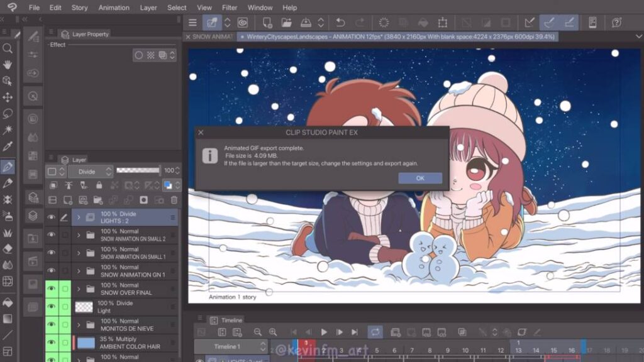Select the Lasso selection tool

coord(8,114)
